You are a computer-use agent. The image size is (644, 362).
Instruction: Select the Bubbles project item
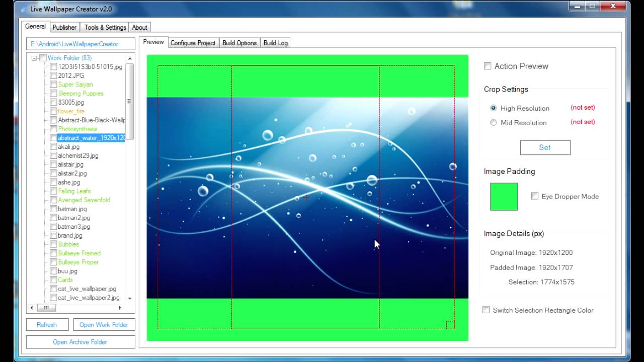click(x=68, y=244)
